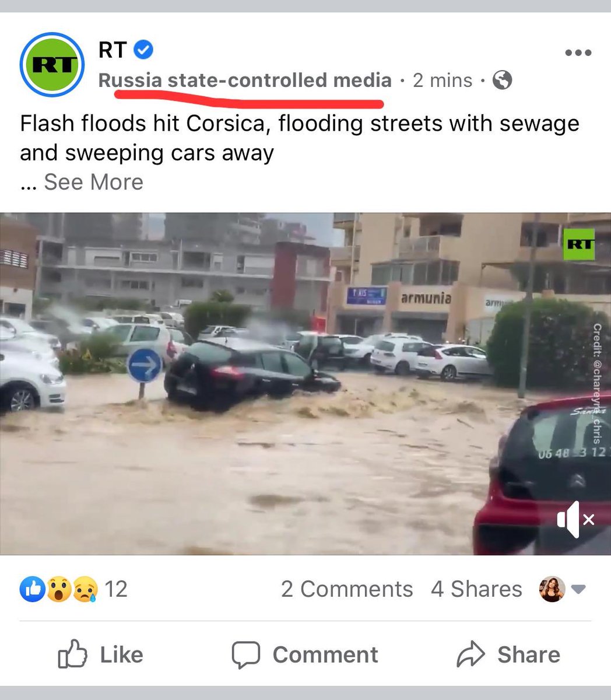Viewport: 611px width, 700px height.
Task: Open the RT page name link
Action: [x=113, y=50]
